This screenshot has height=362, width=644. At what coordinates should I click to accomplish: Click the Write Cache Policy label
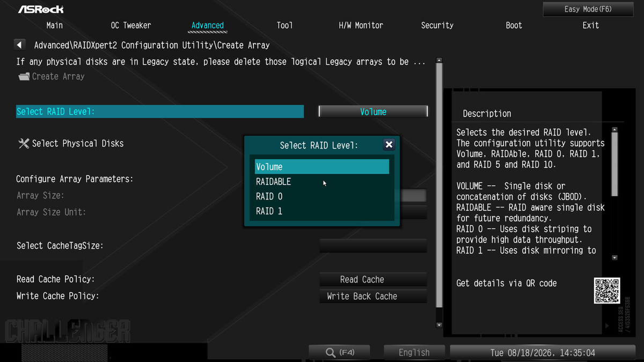coord(58,296)
